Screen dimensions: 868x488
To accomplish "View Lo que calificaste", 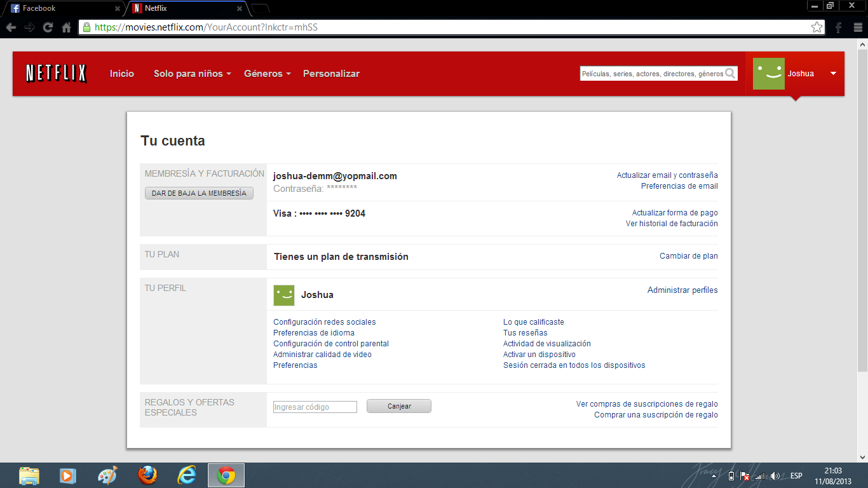I will 534,322.
